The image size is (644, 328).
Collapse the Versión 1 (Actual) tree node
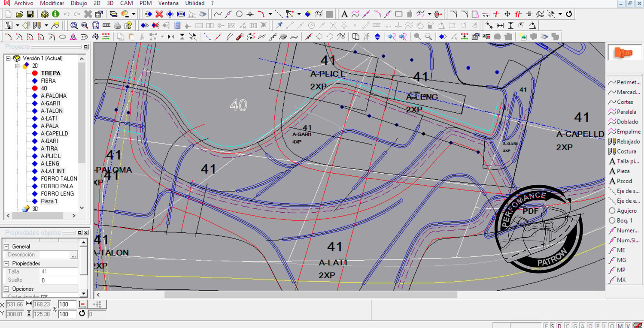pyautogui.click(x=8, y=58)
